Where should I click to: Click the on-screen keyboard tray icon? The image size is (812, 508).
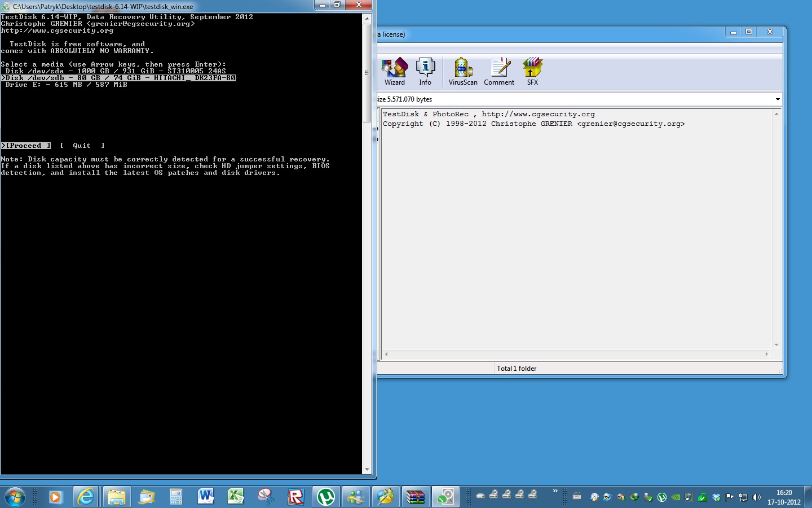[576, 497]
